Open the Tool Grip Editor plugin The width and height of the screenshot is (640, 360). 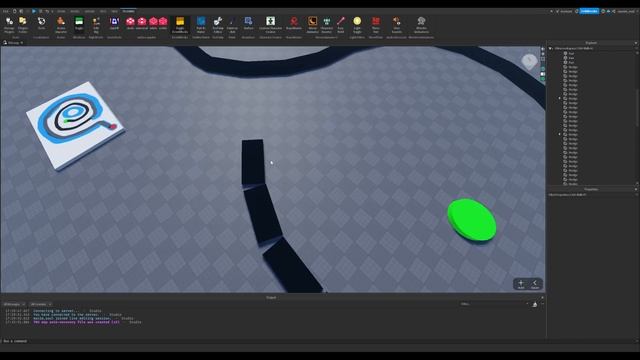coord(218,24)
